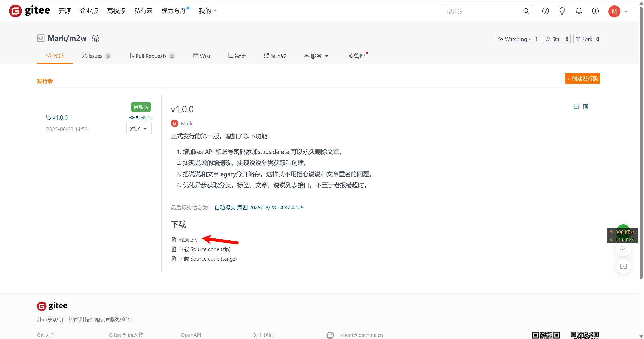
Task: Click the star count 0
Action: (x=567, y=39)
